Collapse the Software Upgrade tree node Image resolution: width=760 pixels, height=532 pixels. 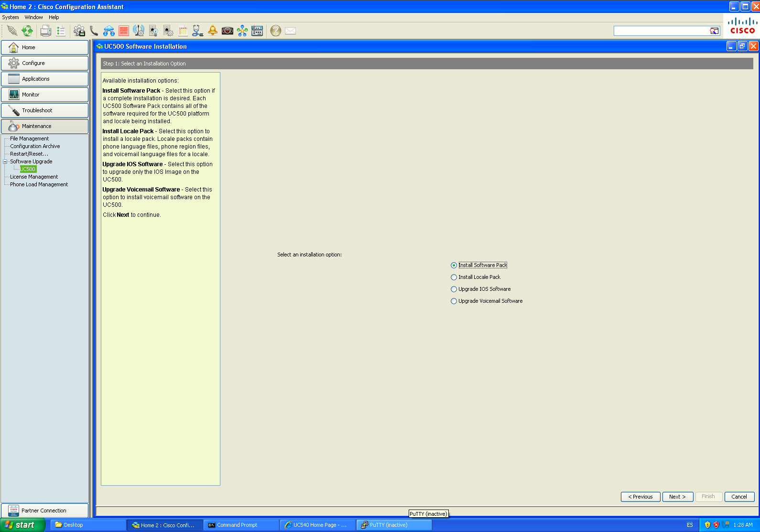[x=5, y=161]
